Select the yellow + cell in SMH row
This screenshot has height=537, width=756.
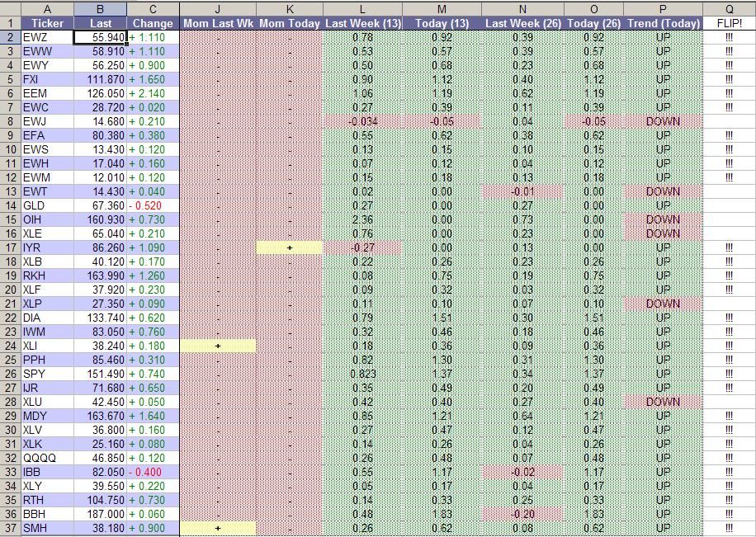pyautogui.click(x=218, y=528)
